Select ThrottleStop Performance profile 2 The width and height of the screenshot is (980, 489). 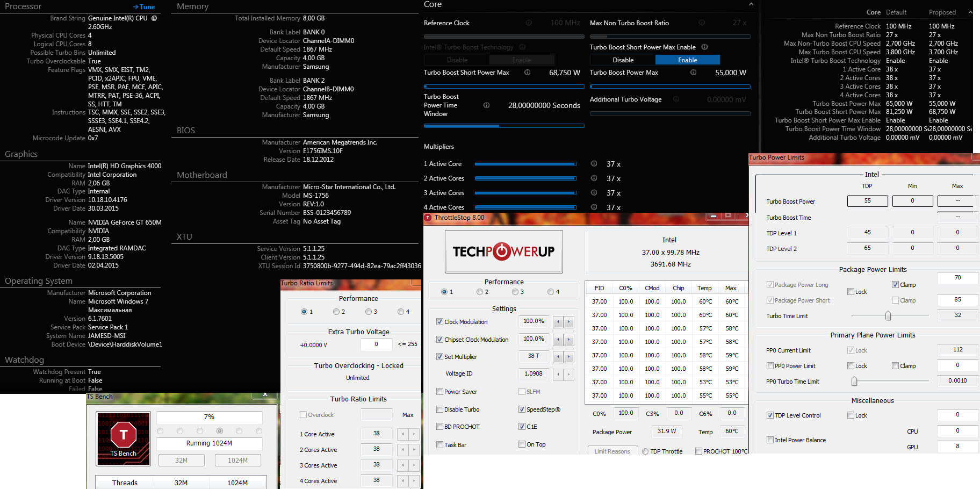pos(479,292)
